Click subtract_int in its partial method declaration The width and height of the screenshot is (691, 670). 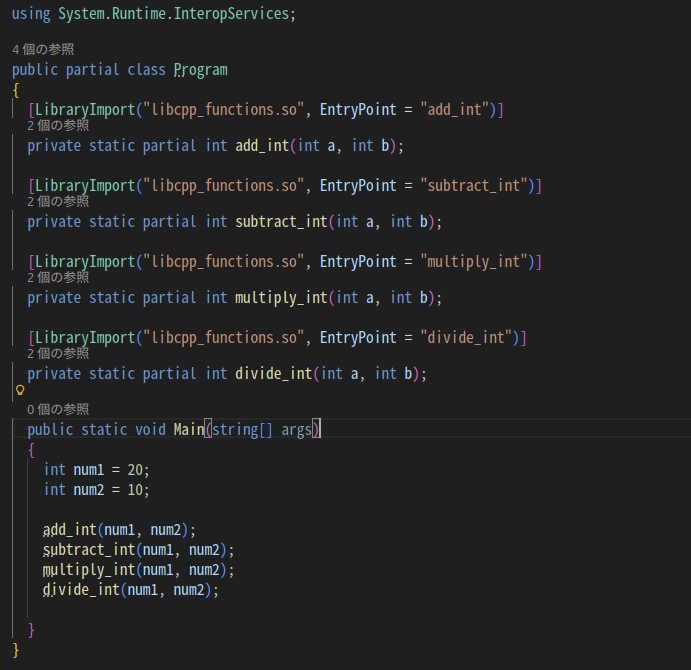(x=281, y=222)
